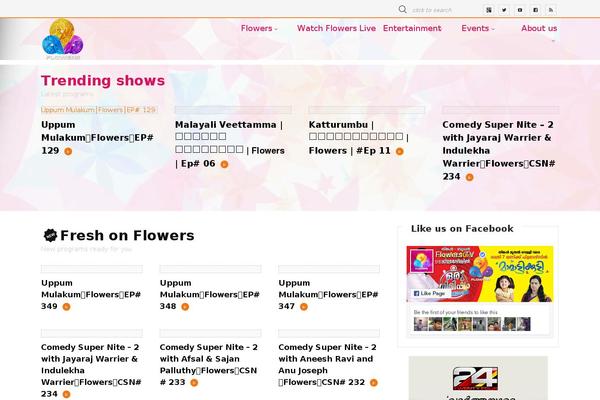This screenshot has height=400, width=600.
Task: Click orange icon after Uppum Mulakum EP# 349
Action: 66,307
